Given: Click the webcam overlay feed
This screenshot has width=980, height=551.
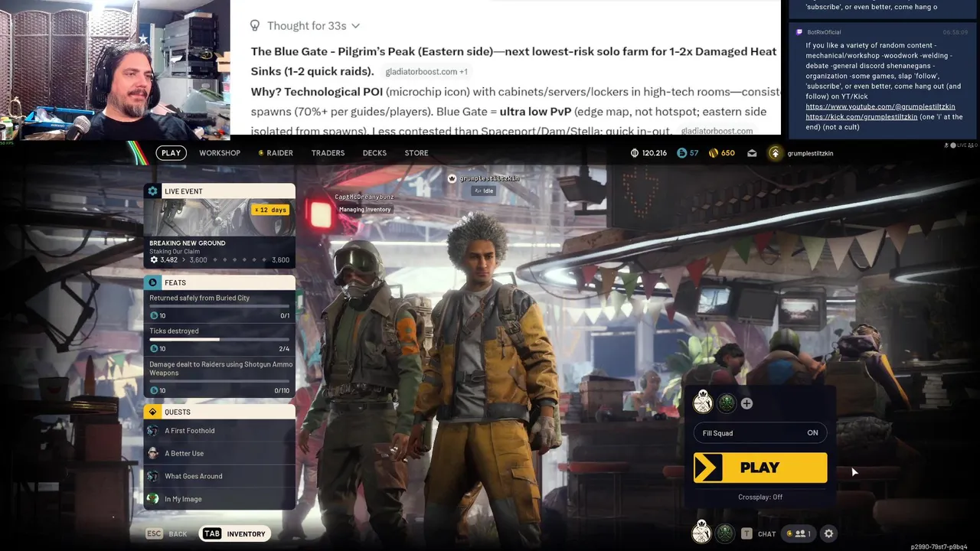Looking at the screenshot, I should [x=115, y=70].
